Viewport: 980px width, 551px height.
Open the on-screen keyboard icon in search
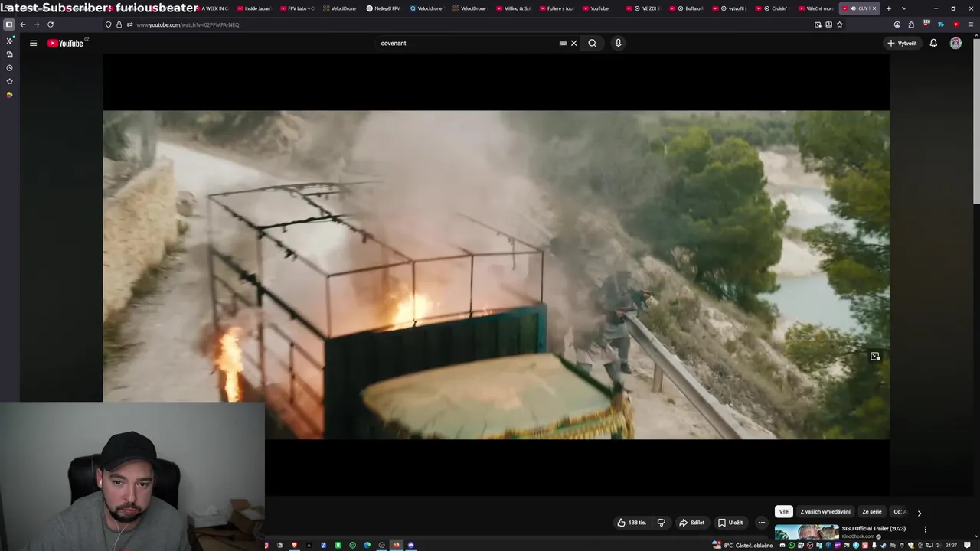pos(563,43)
